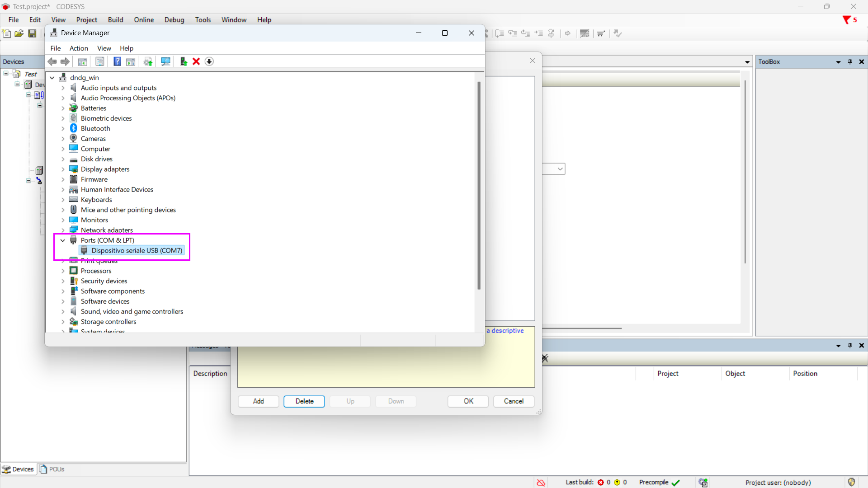The width and height of the screenshot is (868, 488).
Task: Click the Save project icon in CODESYS toolbar
Action: pyautogui.click(x=32, y=33)
